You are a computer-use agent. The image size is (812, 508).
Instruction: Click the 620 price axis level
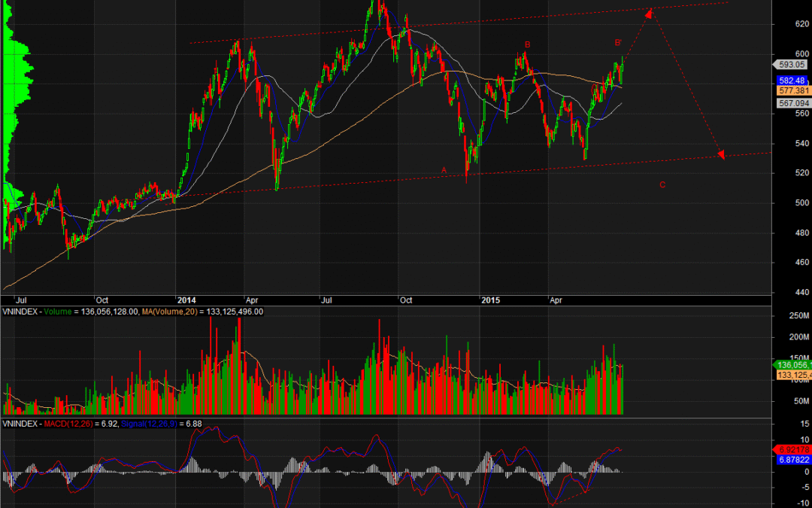click(784, 24)
